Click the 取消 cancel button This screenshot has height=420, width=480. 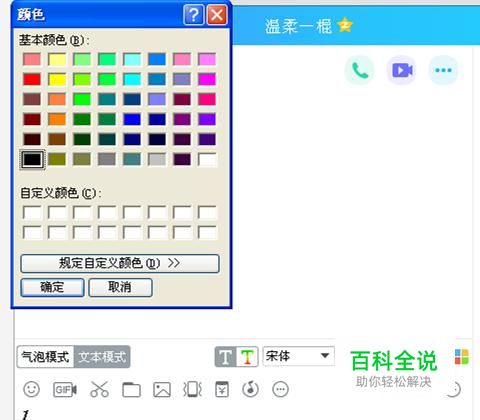pyautogui.click(x=120, y=287)
